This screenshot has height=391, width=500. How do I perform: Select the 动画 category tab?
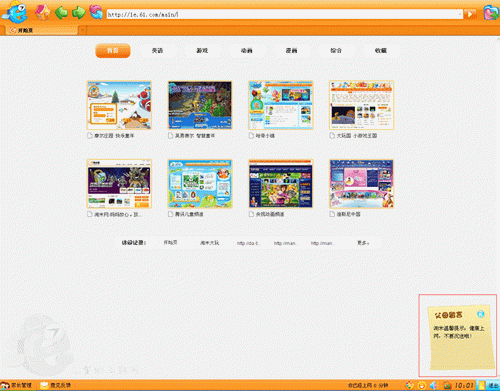(247, 51)
